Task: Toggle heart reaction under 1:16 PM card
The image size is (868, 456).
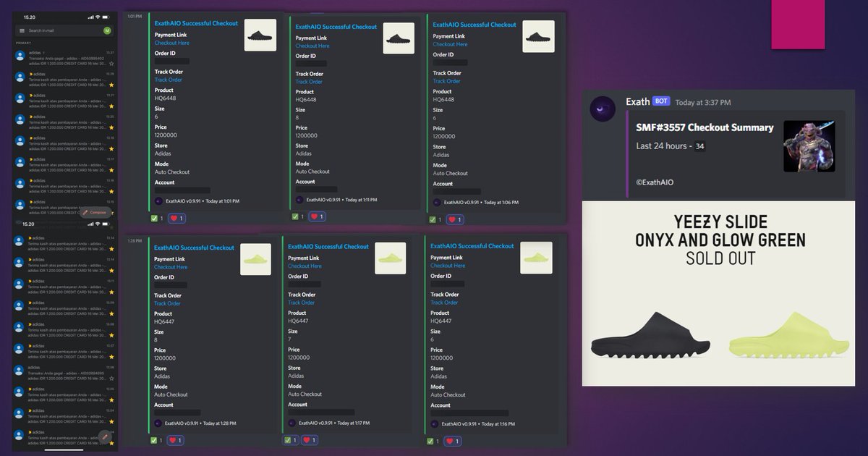Action: coord(453,441)
